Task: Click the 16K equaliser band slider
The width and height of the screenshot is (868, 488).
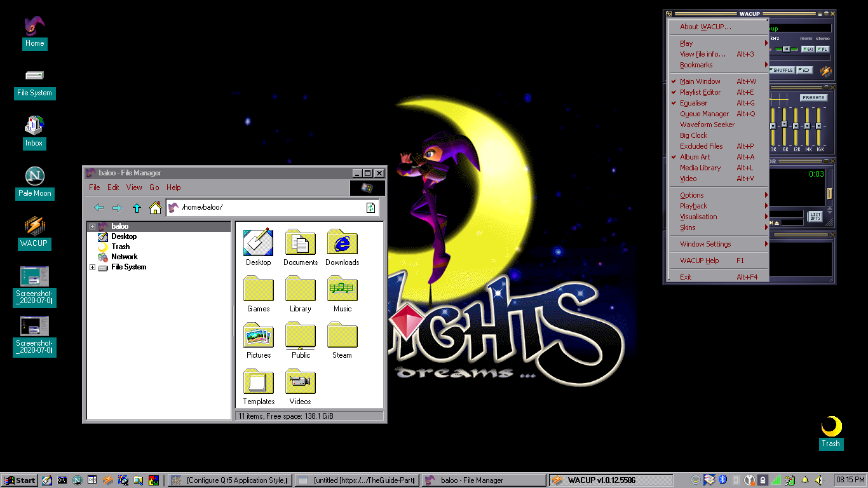Action: (x=819, y=126)
